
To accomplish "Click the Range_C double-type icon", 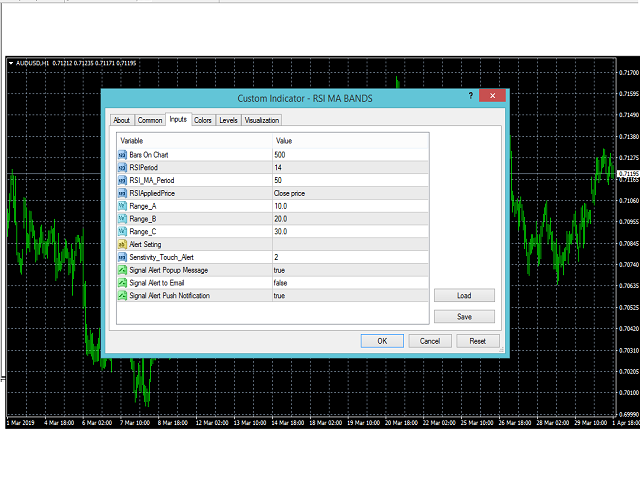I will tap(123, 232).
